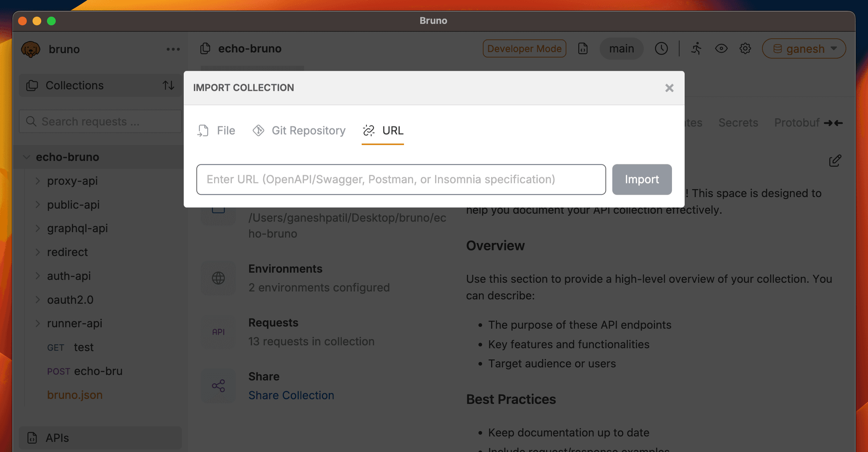This screenshot has height=452, width=868.
Task: Expand the oauth2.0 folder
Action: pyautogui.click(x=38, y=299)
